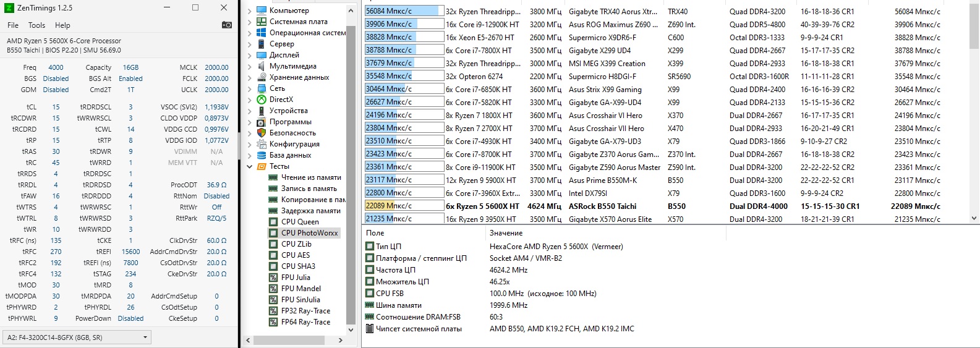The height and width of the screenshot is (348, 980).
Task: Click the Сеть network icon
Action: click(262, 88)
